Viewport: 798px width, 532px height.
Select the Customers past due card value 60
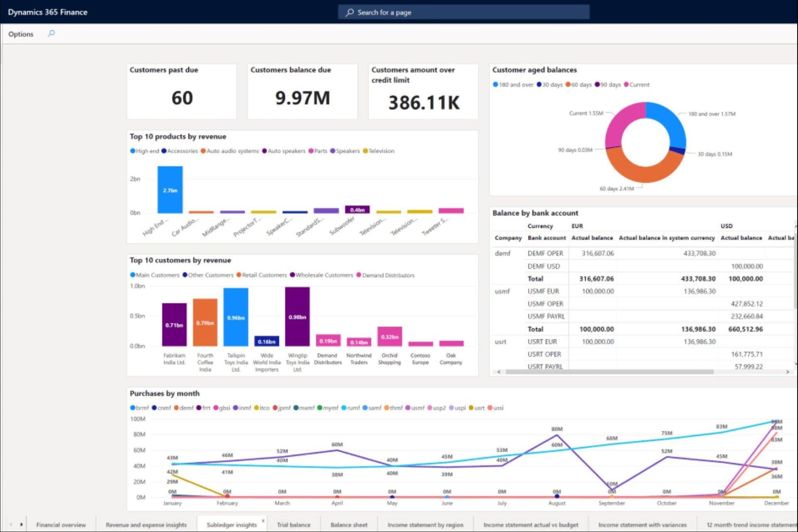pos(182,98)
